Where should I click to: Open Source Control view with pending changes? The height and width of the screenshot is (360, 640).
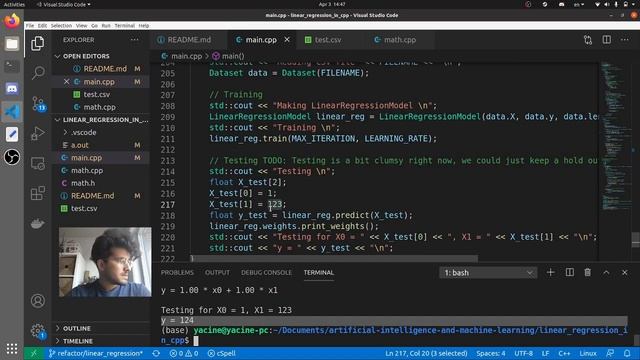coord(38,103)
